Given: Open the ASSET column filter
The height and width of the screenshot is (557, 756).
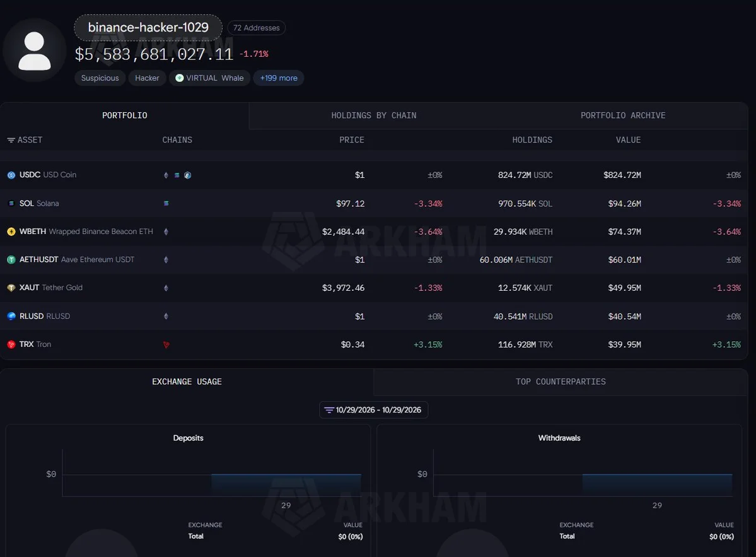Looking at the screenshot, I should click(x=11, y=140).
